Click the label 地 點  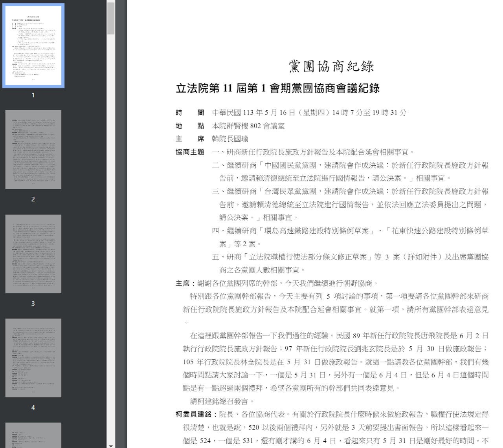(x=190, y=126)
